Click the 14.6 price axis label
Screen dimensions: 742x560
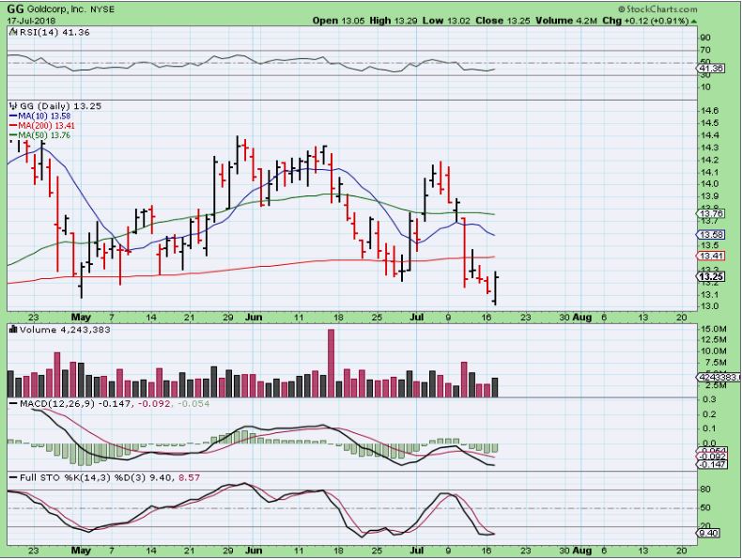[x=708, y=110]
